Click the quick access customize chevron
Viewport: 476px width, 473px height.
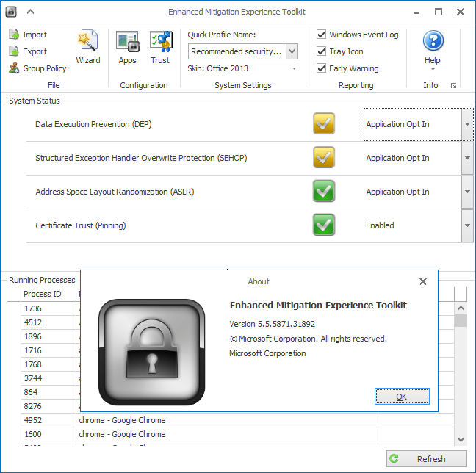tap(30, 12)
